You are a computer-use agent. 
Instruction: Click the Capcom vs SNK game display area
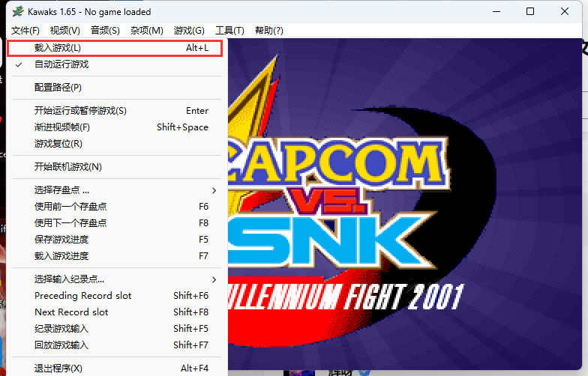[405, 204]
